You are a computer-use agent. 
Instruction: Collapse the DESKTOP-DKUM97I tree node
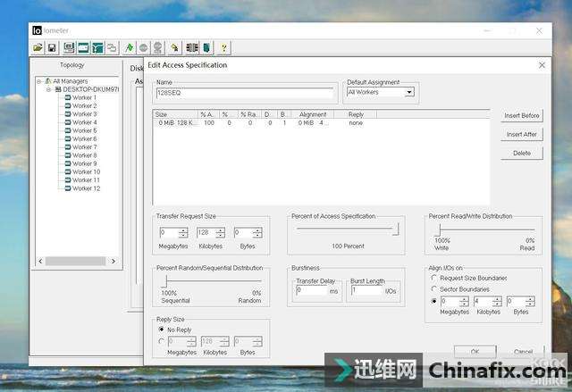coord(48,89)
